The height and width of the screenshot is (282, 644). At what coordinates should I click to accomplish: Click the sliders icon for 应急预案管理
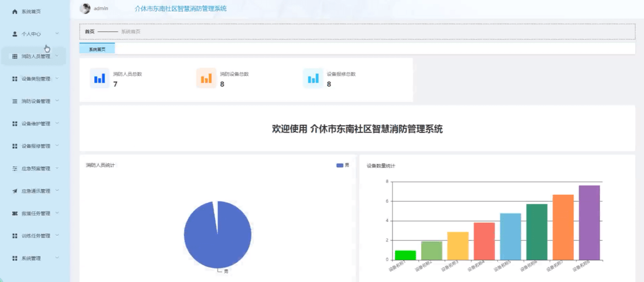coord(15,168)
